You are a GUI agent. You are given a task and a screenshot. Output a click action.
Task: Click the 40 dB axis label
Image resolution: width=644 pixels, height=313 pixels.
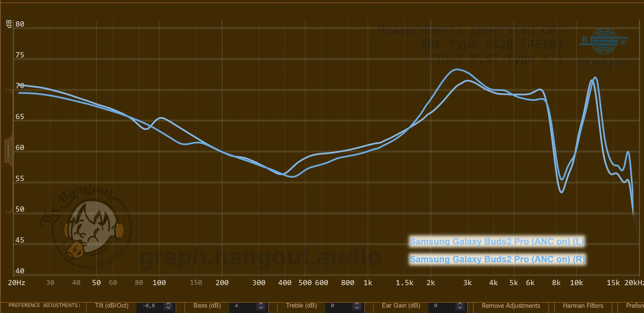coord(20,271)
